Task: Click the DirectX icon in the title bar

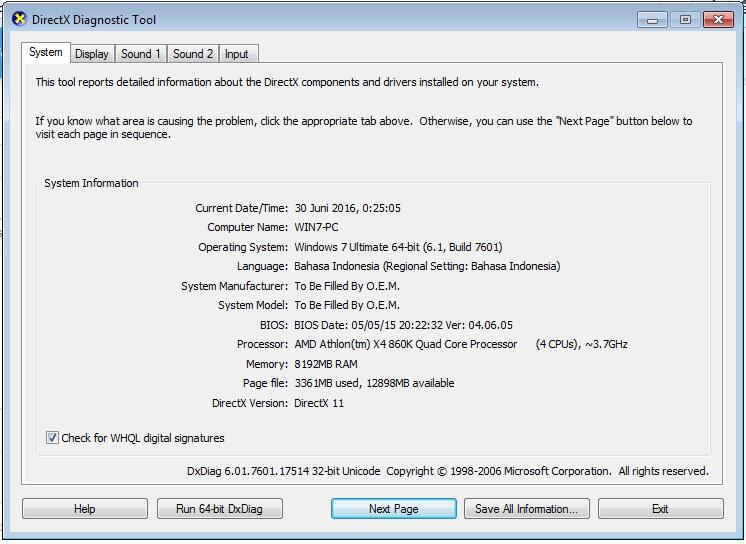Action: pyautogui.click(x=19, y=19)
